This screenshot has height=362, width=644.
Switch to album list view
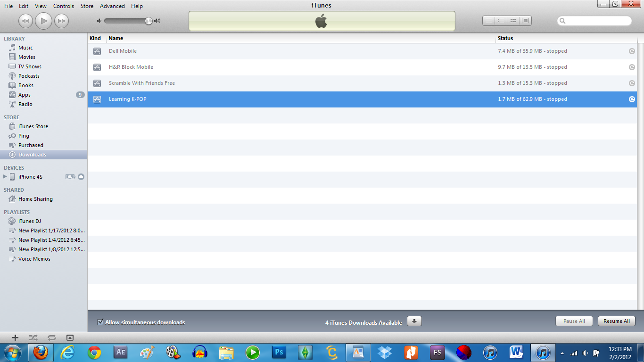click(501, 21)
